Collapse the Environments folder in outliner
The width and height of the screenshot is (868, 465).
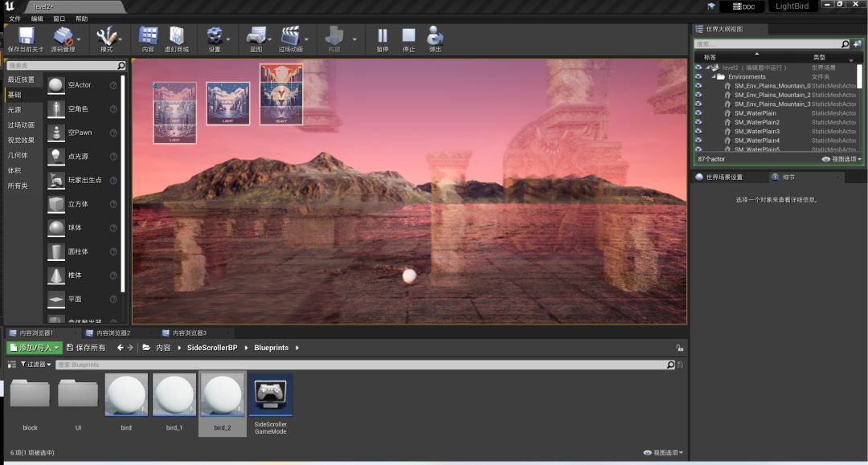pos(713,77)
